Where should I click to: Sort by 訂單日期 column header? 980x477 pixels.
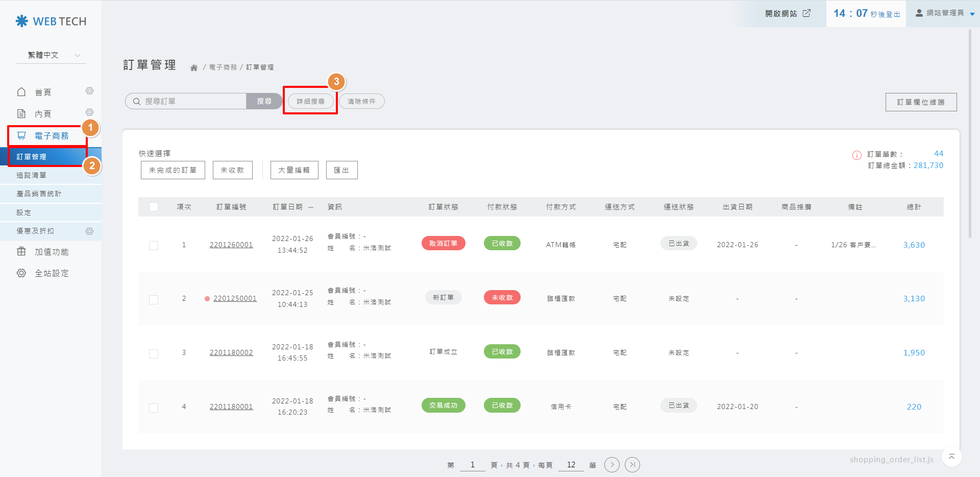pos(288,207)
